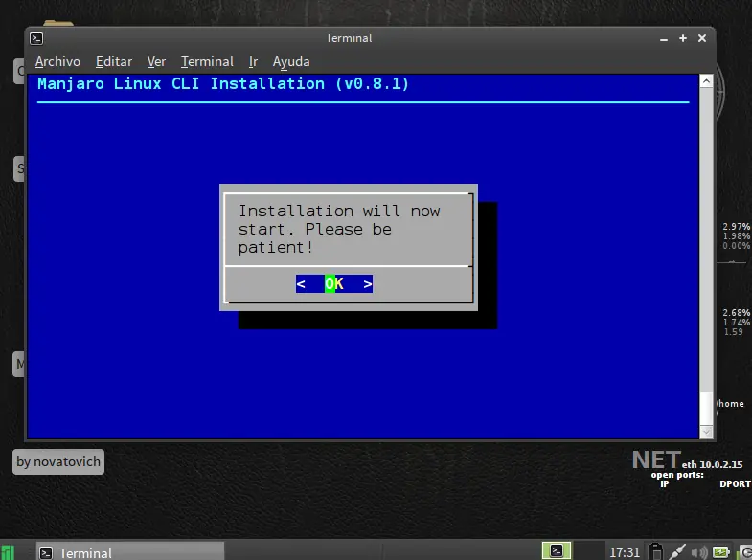Click the volume speaker tray icon
This screenshot has height=560, width=752.
point(699,552)
